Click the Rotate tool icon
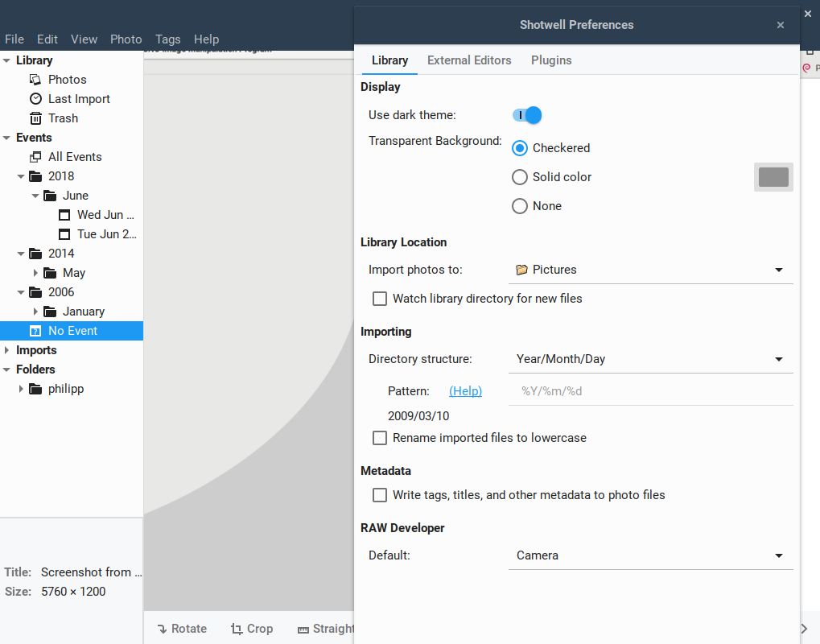The height and width of the screenshot is (644, 820). [162, 629]
